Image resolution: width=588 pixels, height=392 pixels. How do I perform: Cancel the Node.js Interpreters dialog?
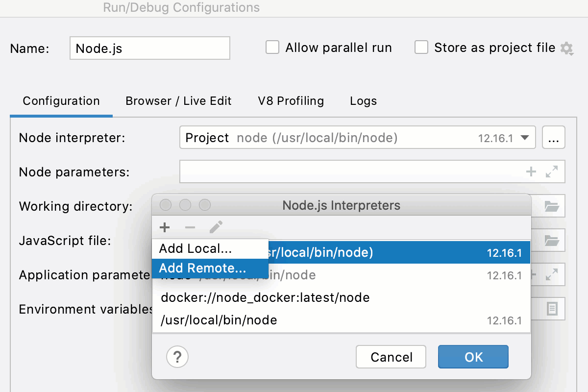391,357
